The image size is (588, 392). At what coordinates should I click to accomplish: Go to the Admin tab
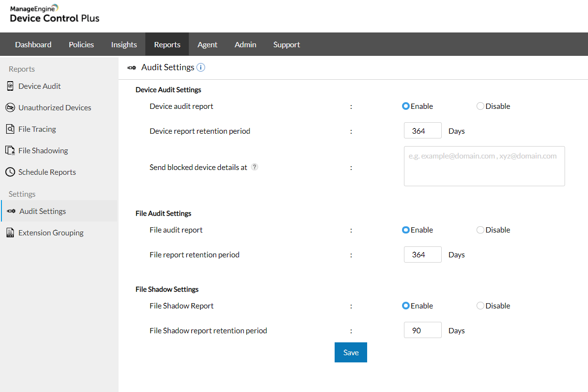pyautogui.click(x=245, y=44)
